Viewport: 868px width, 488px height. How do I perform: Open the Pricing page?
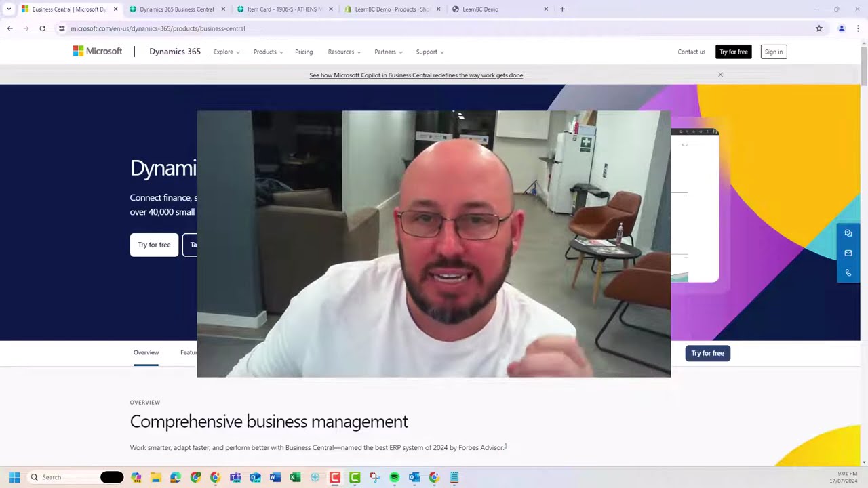pos(304,52)
